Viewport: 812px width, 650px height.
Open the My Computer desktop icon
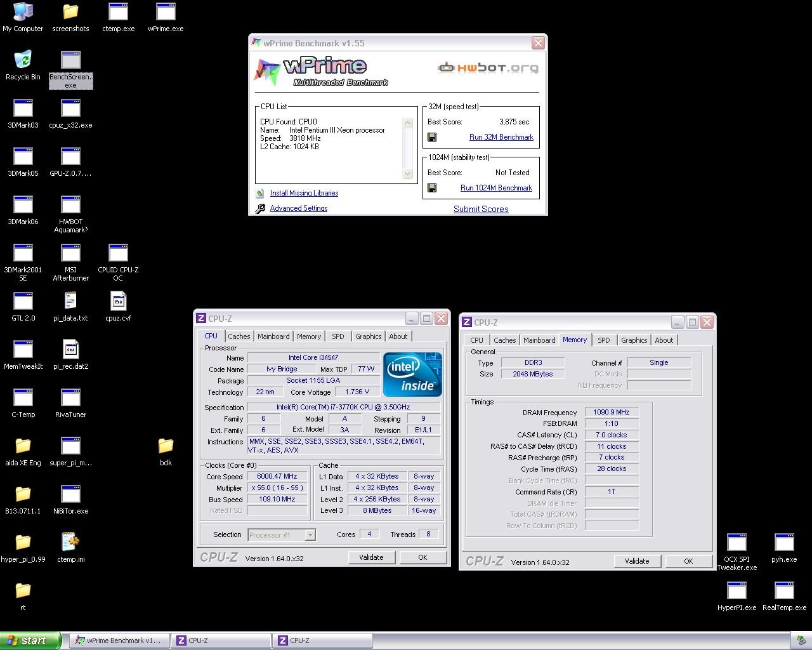tap(23, 17)
